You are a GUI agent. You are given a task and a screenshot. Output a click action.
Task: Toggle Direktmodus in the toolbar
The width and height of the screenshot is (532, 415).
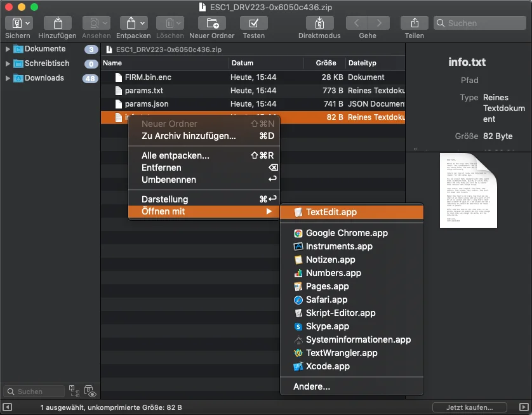(319, 23)
